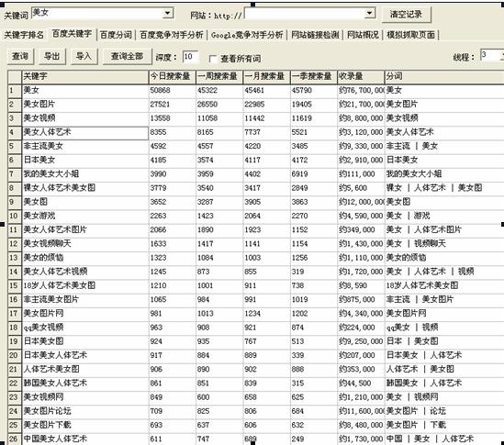Expand the 网站 URL dropdown arrow

point(370,13)
